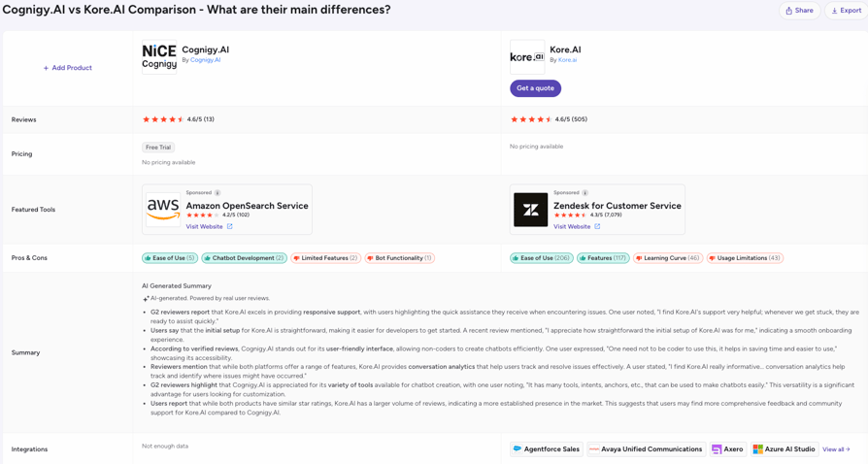Image resolution: width=868 pixels, height=464 pixels.
Task: Click the Azure AI Studio Microsoft icon
Action: pyautogui.click(x=758, y=449)
